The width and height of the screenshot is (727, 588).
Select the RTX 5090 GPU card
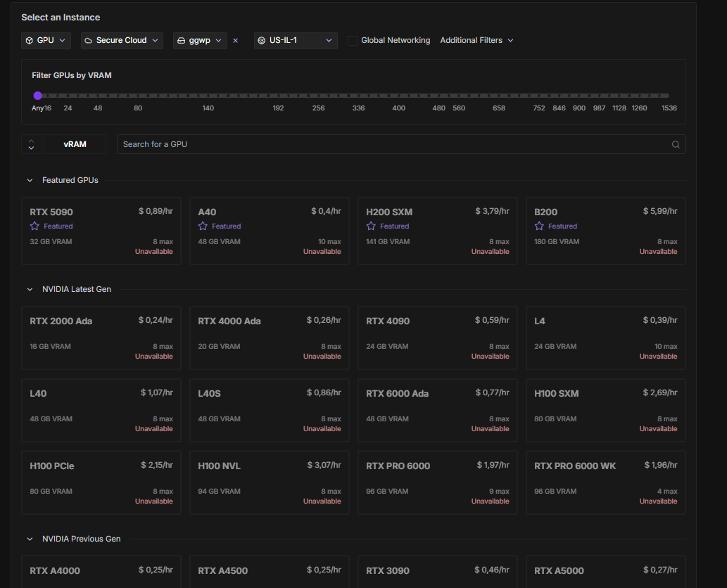coord(101,231)
